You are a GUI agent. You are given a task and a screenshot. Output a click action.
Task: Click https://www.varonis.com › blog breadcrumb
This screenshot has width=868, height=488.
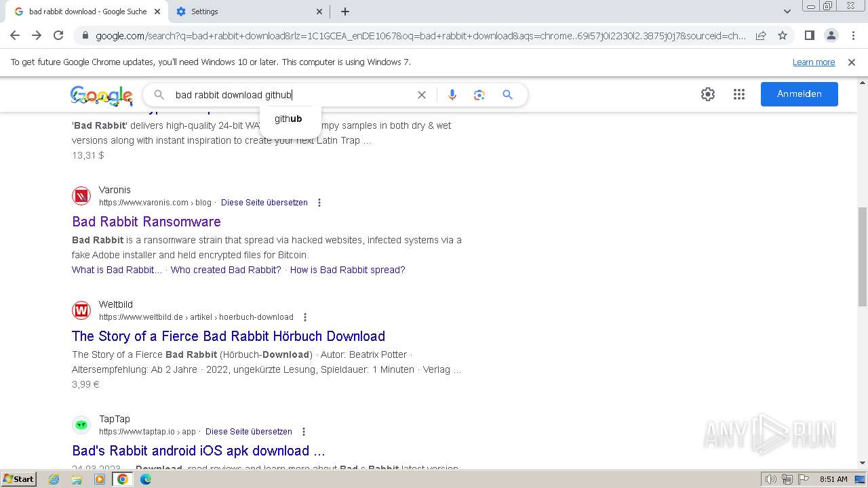(155, 203)
